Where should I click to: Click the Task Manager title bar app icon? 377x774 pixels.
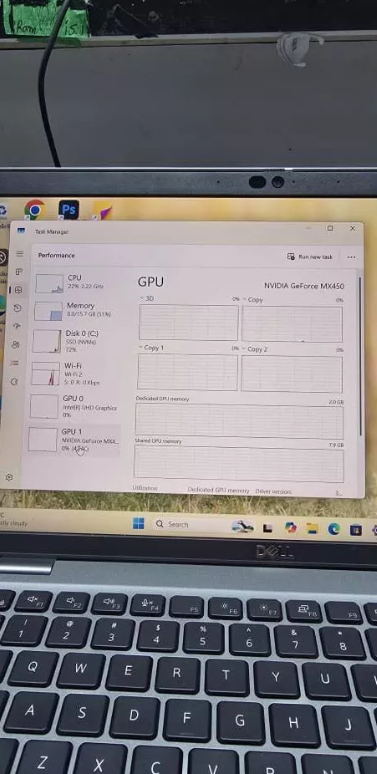[x=21, y=231]
